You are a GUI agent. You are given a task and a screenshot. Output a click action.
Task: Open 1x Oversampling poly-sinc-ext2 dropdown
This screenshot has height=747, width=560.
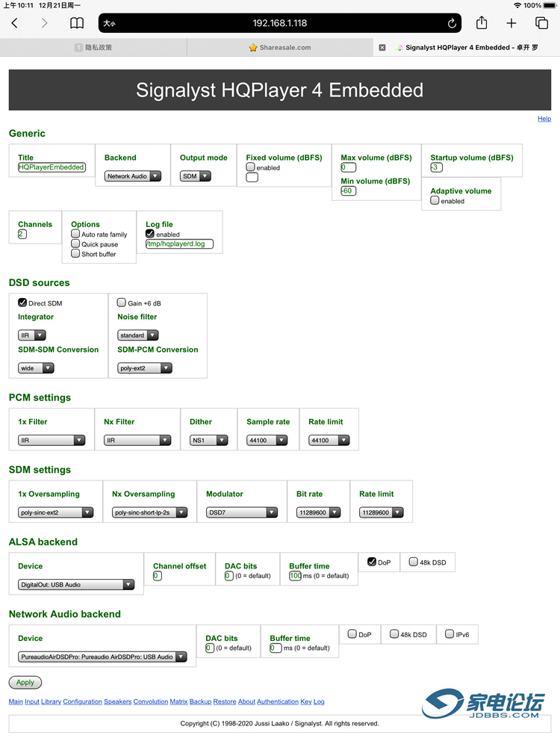tap(56, 513)
